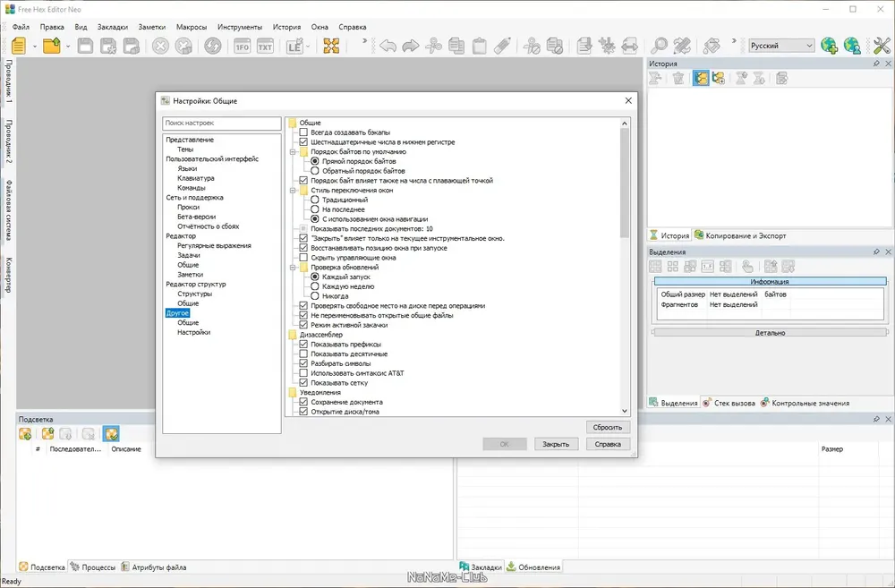Collapse "Порядок байтов по умолчанию" group
895x588 pixels.
pos(293,152)
